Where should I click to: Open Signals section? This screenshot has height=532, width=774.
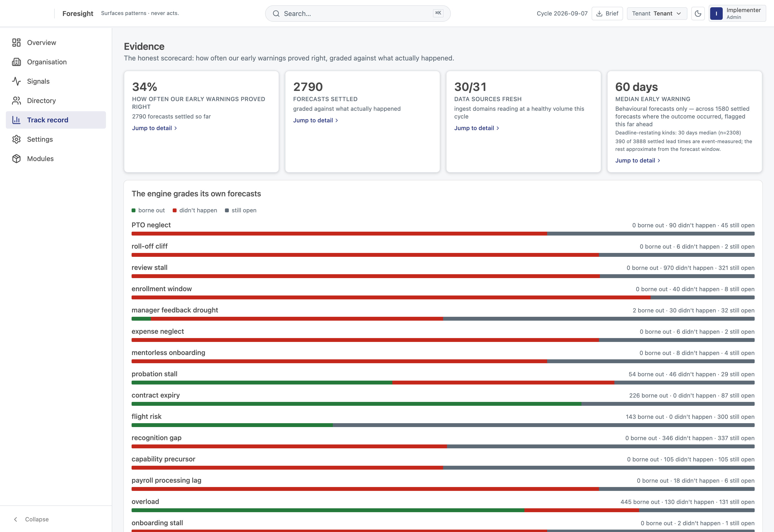pos(56,81)
